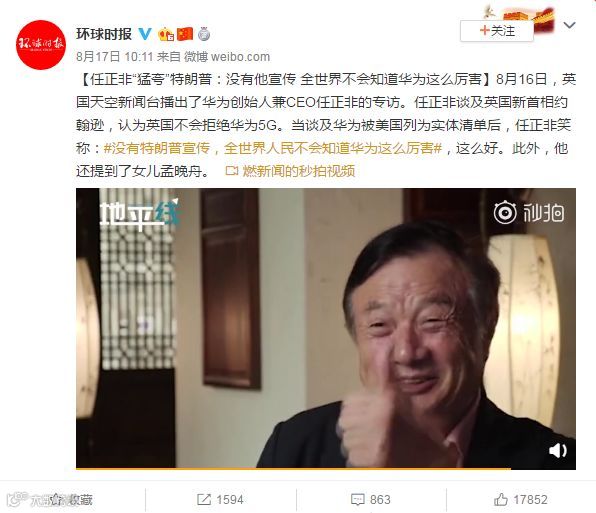This screenshot has height=513, width=596.
Task: Click the blue verified V badge
Action: pos(145,34)
